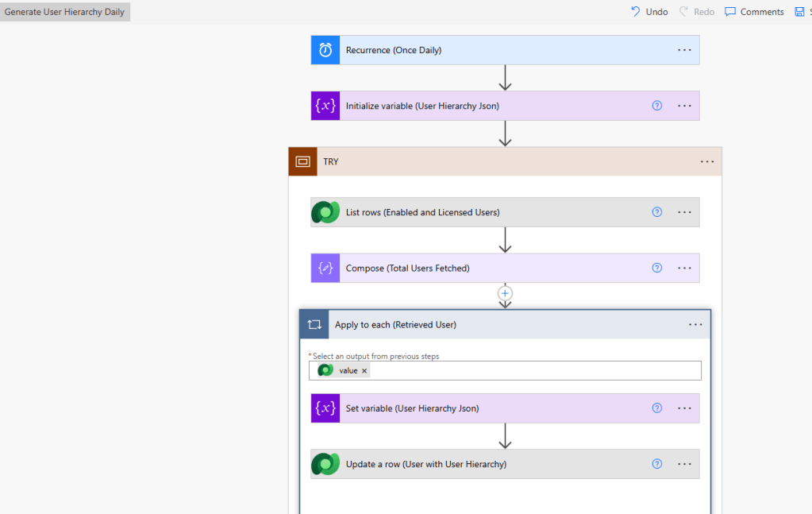Click the Dataverse icon on Update a row

coord(325,464)
